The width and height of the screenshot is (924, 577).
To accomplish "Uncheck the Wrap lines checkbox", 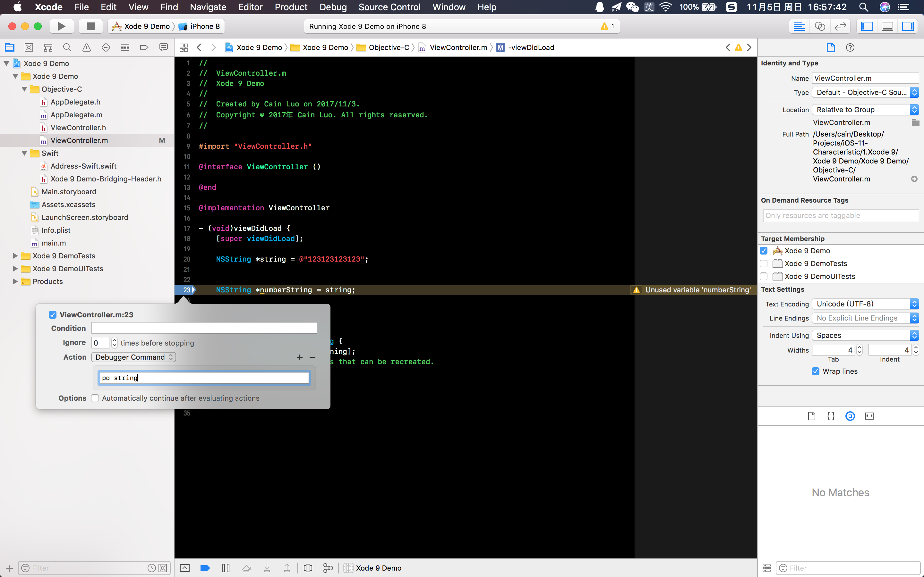I will pyautogui.click(x=816, y=371).
